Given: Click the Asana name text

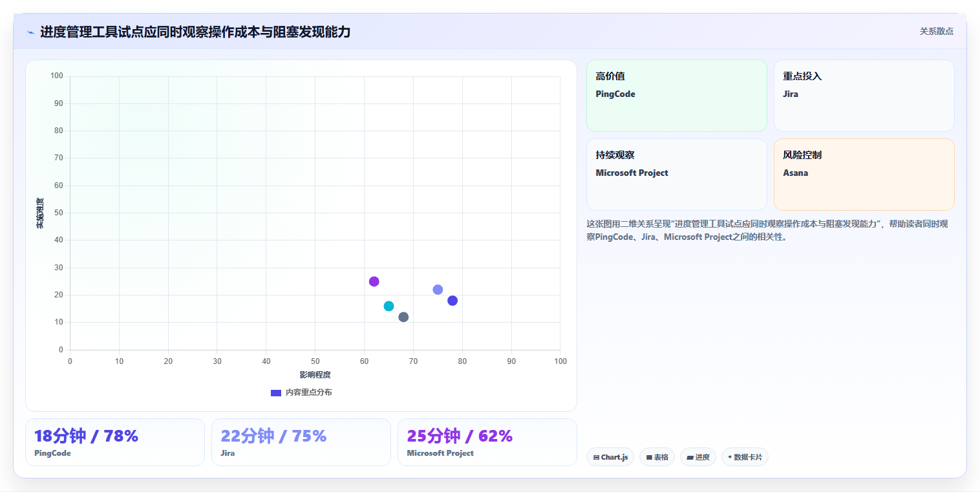Looking at the screenshot, I should [796, 173].
